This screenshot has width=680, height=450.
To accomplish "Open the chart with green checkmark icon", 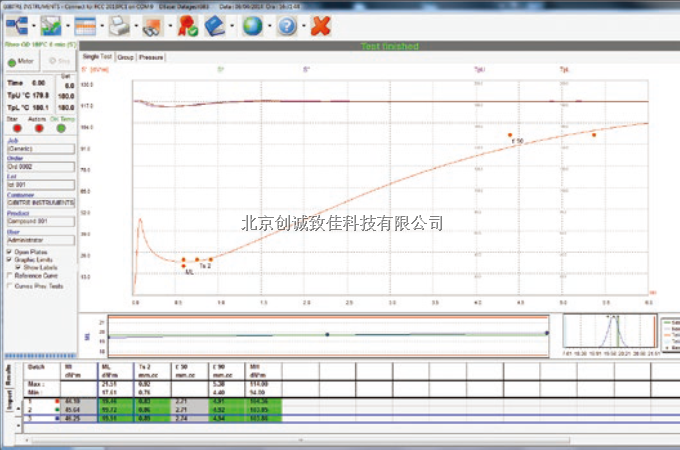I will click(50, 25).
